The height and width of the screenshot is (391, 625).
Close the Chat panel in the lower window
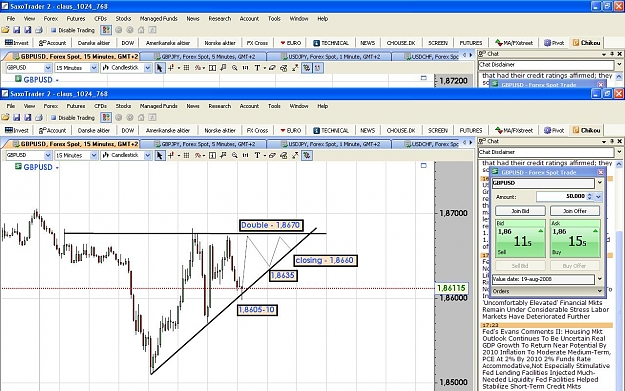click(619, 141)
